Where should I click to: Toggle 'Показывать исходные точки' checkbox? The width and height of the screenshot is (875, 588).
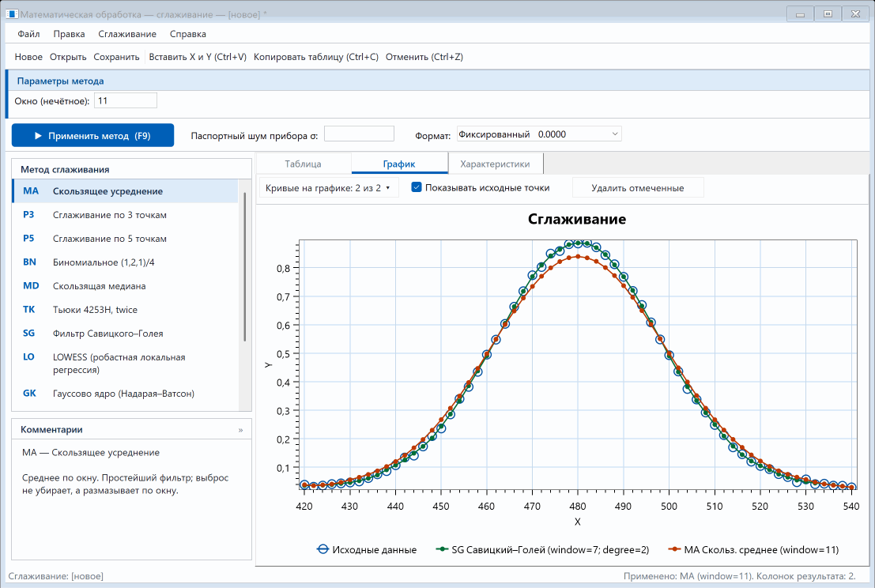(x=417, y=187)
